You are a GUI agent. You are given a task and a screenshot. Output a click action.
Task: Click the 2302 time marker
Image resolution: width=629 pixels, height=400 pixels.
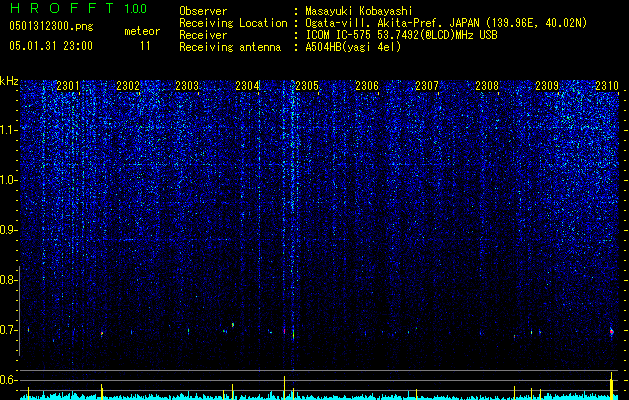coord(128,85)
